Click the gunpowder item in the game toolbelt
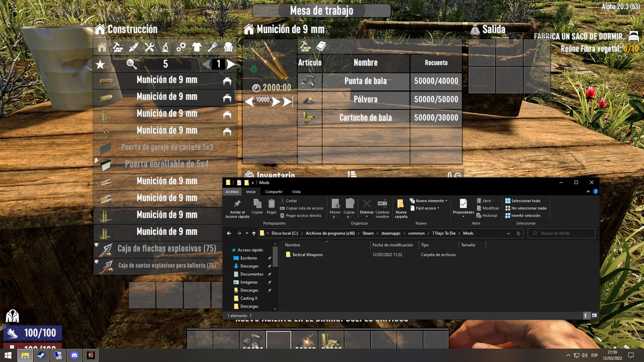The height and width of the screenshot is (362, 644). point(305,340)
